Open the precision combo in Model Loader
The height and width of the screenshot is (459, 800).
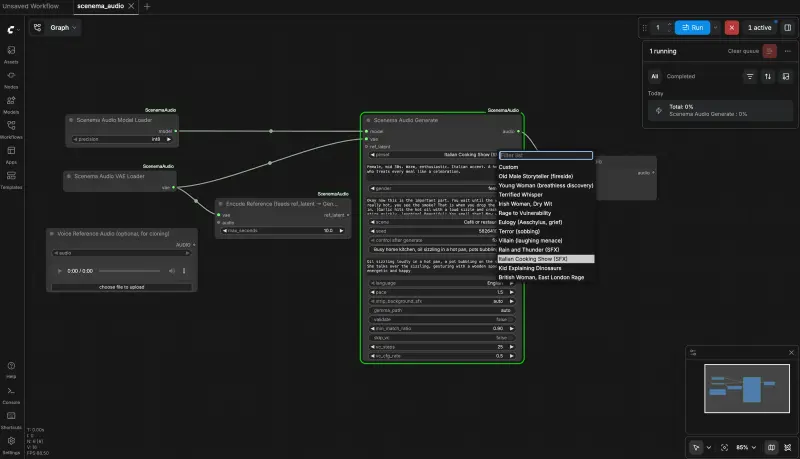pos(122,139)
